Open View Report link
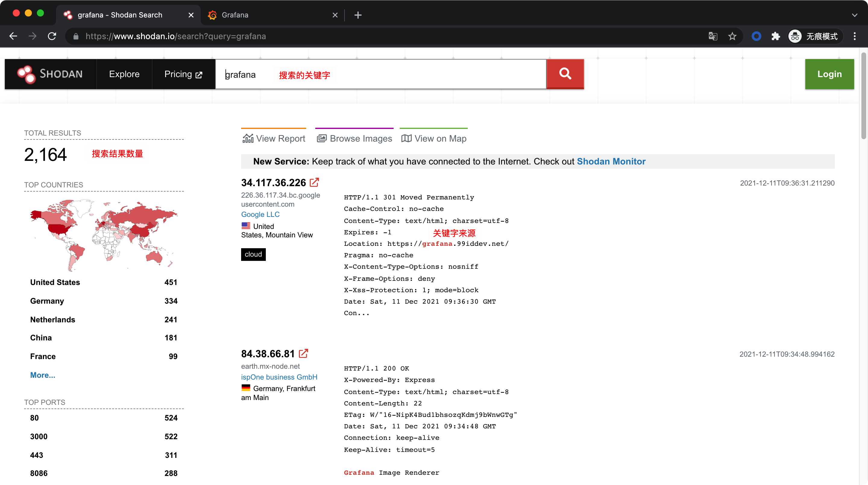Viewport: 868px width, 485px height. click(x=274, y=139)
